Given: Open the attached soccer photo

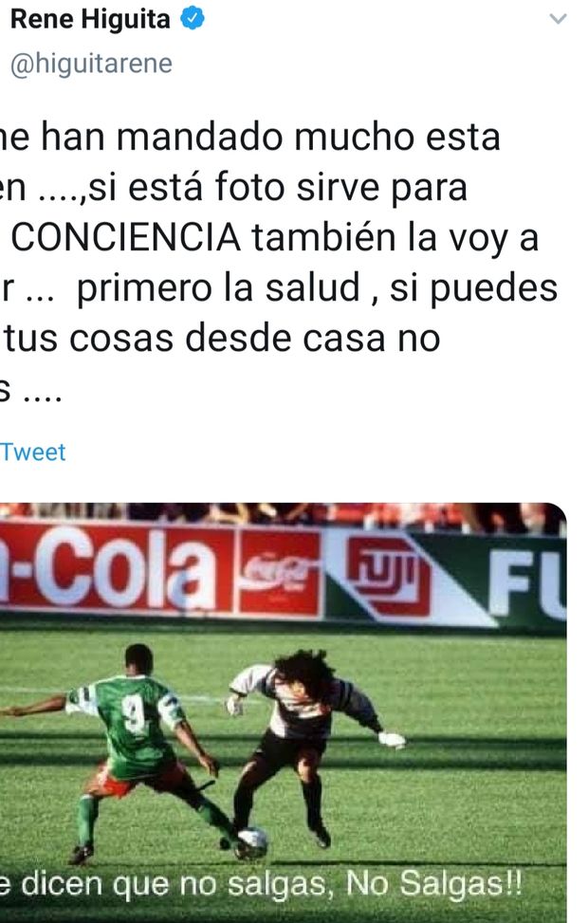Looking at the screenshot, I should click(x=284, y=712).
